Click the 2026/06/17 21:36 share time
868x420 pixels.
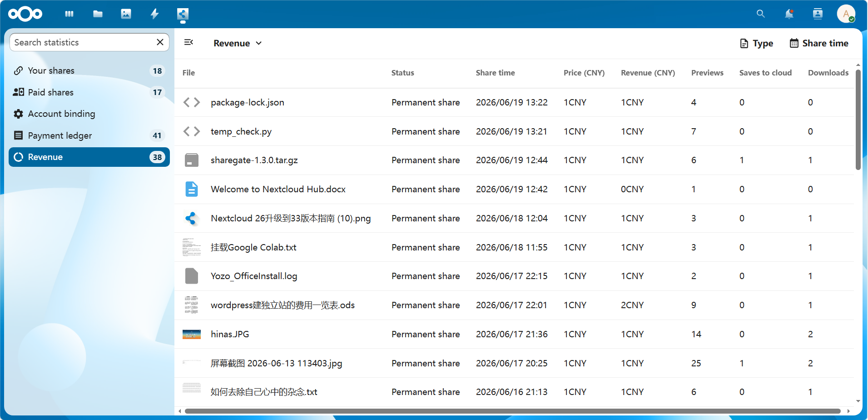[512, 334]
